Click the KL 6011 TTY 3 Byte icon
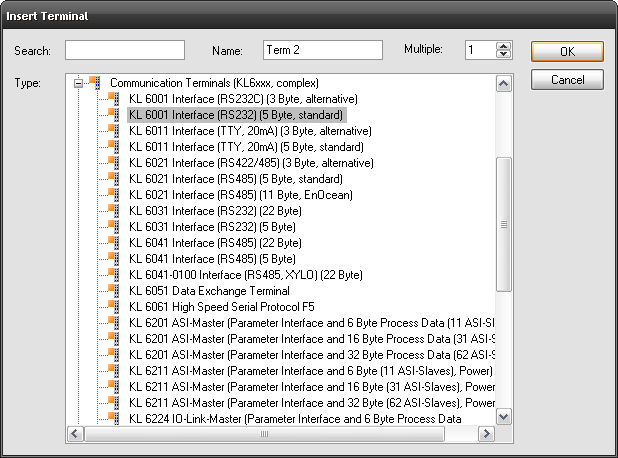Viewport: 618px width, 458px height. [114, 130]
